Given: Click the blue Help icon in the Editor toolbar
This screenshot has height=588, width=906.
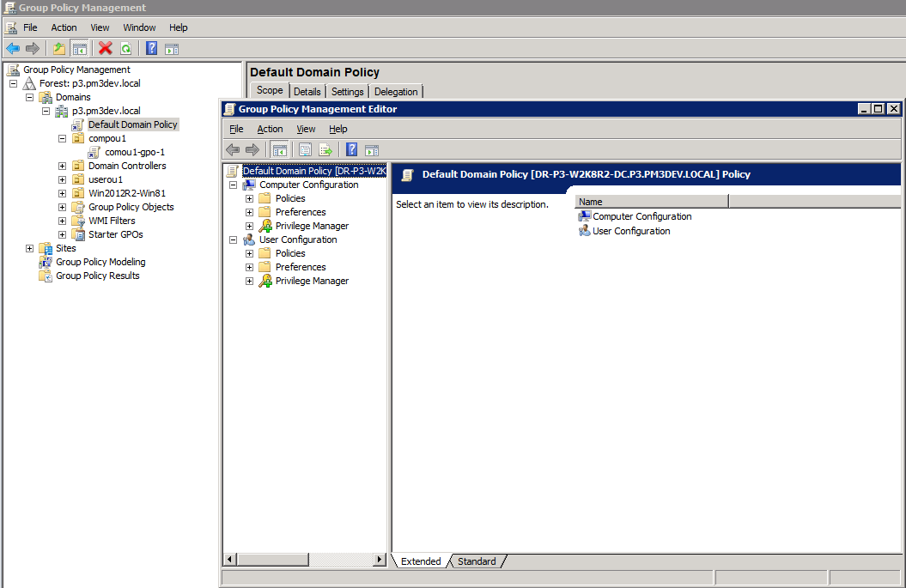Looking at the screenshot, I should (351, 149).
